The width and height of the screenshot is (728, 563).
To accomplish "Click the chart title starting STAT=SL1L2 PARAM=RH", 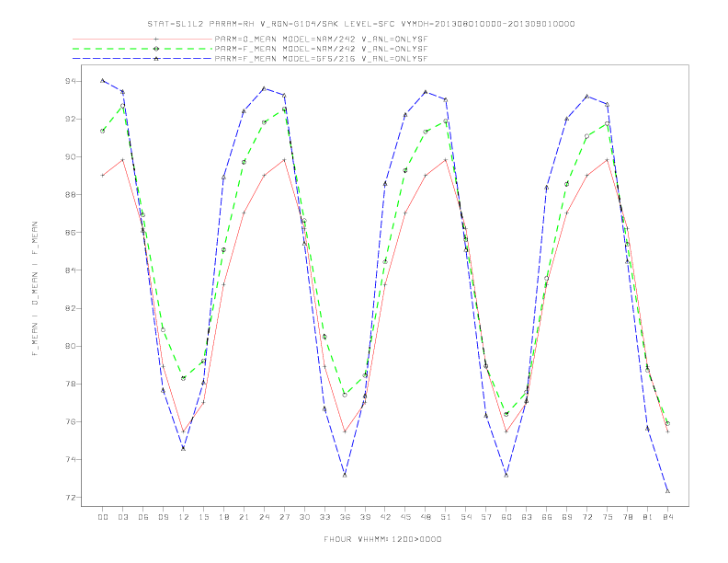I will [x=360, y=24].
